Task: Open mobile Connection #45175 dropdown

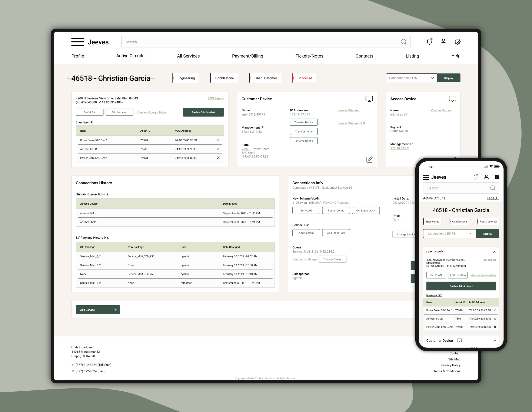Action: click(x=449, y=234)
